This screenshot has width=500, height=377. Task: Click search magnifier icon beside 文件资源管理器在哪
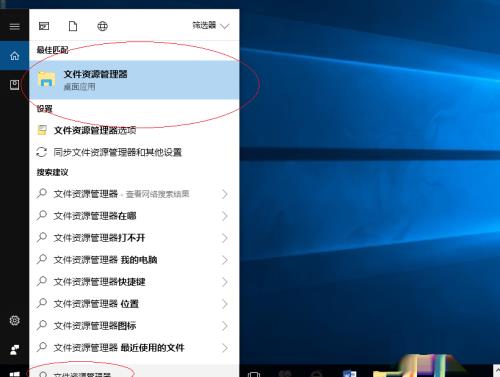pos(42,215)
